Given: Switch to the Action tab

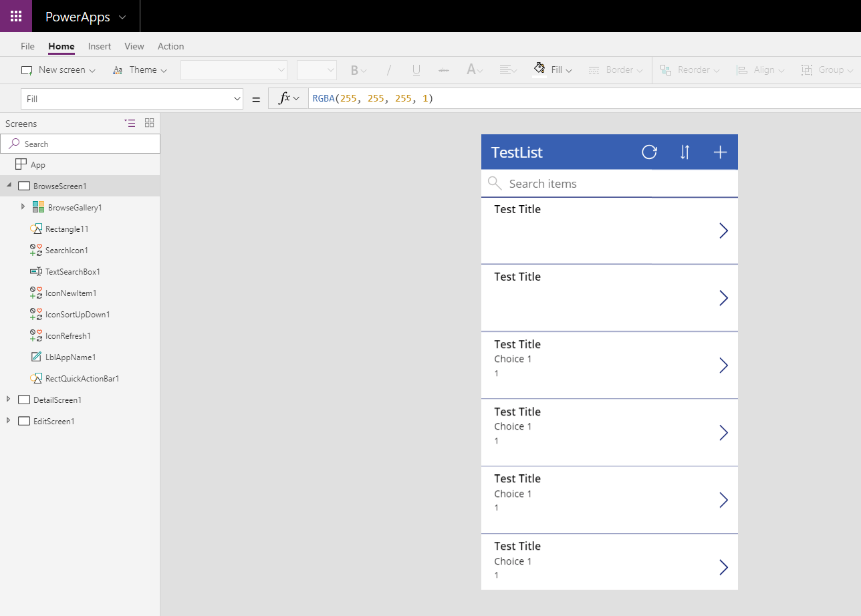Looking at the screenshot, I should point(170,46).
